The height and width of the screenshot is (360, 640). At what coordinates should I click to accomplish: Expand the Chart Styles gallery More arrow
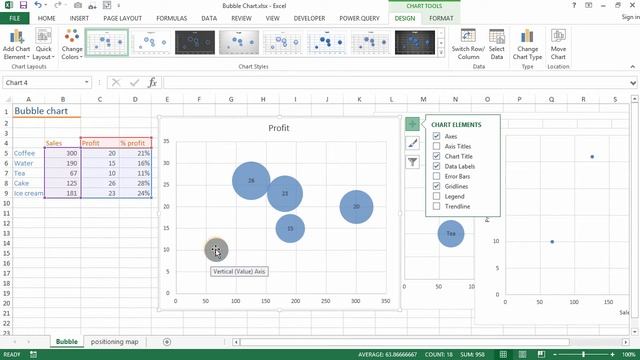441,53
